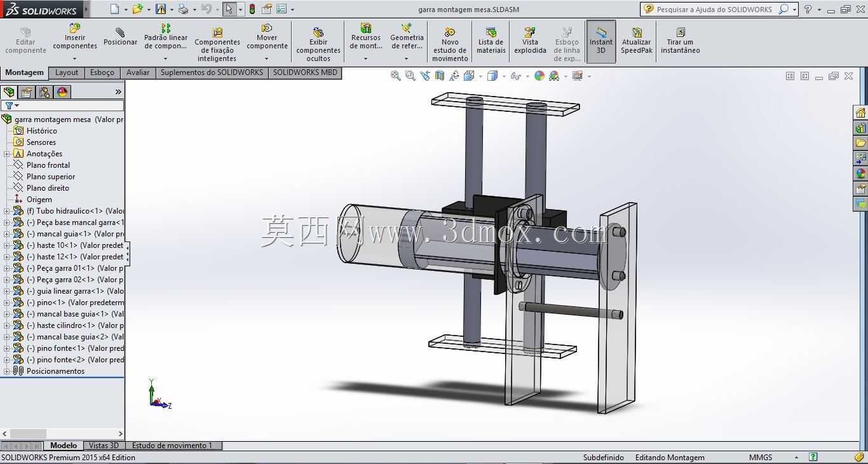Open the Geometria de referência dropdown
The height and width of the screenshot is (464, 868).
coord(406,58)
